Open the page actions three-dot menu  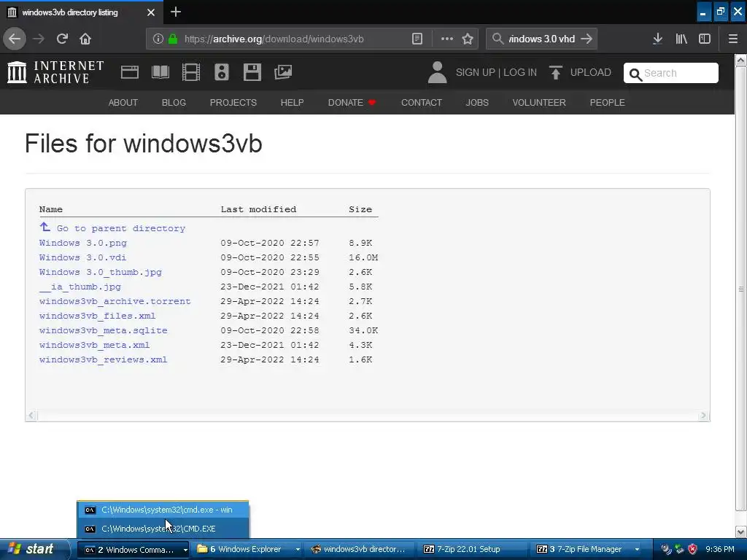(447, 39)
